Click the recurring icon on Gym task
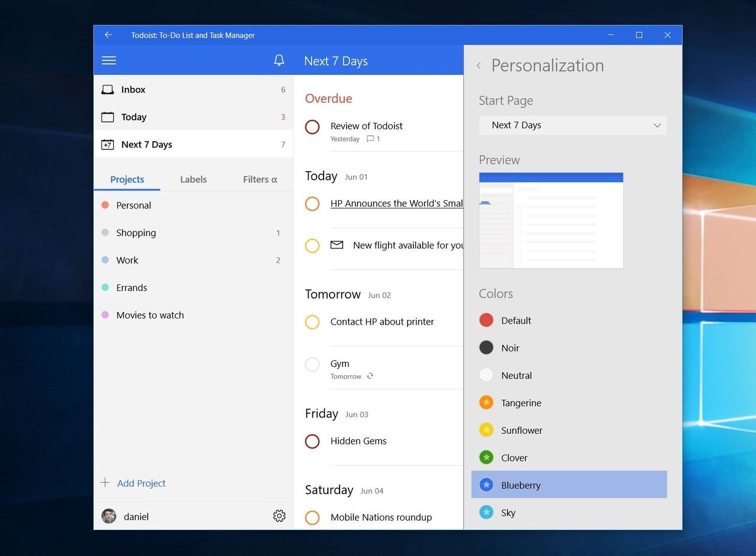This screenshot has width=756, height=556. (x=370, y=376)
